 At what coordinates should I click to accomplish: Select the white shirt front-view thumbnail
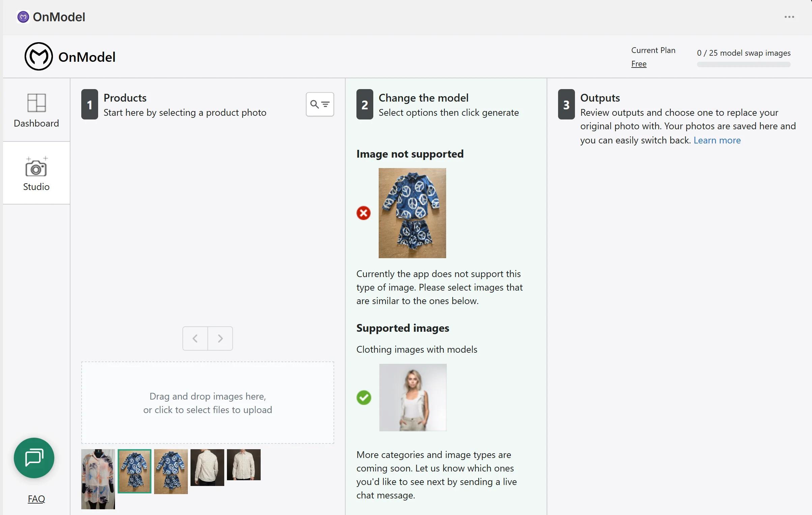click(244, 464)
